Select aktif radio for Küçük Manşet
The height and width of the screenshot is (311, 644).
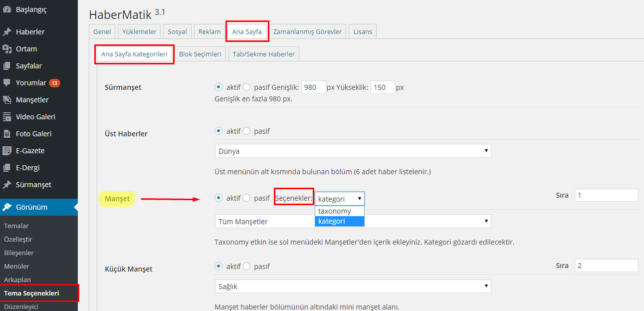tap(218, 266)
